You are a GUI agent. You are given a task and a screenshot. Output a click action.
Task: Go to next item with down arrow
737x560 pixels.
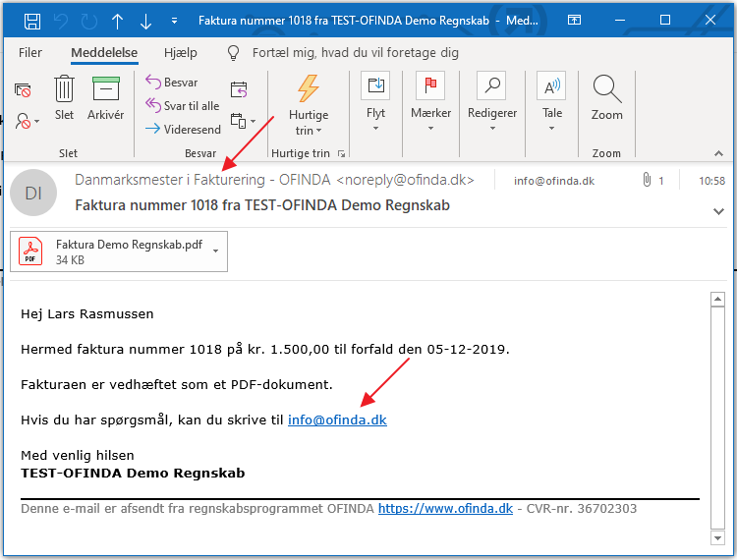tap(145, 22)
